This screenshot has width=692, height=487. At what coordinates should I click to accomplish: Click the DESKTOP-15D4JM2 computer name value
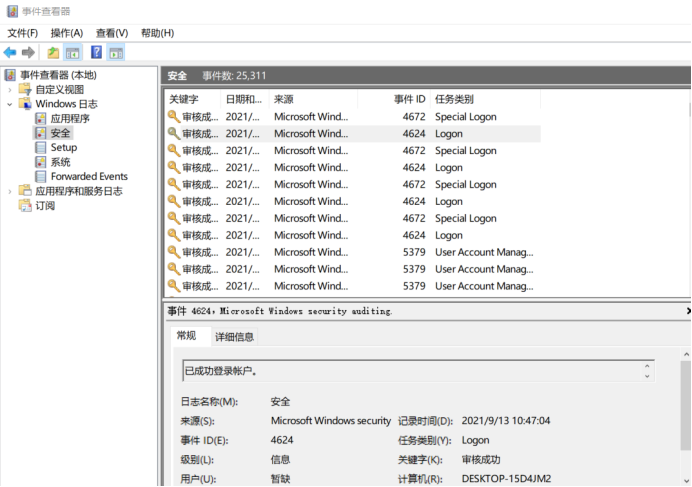(506, 479)
